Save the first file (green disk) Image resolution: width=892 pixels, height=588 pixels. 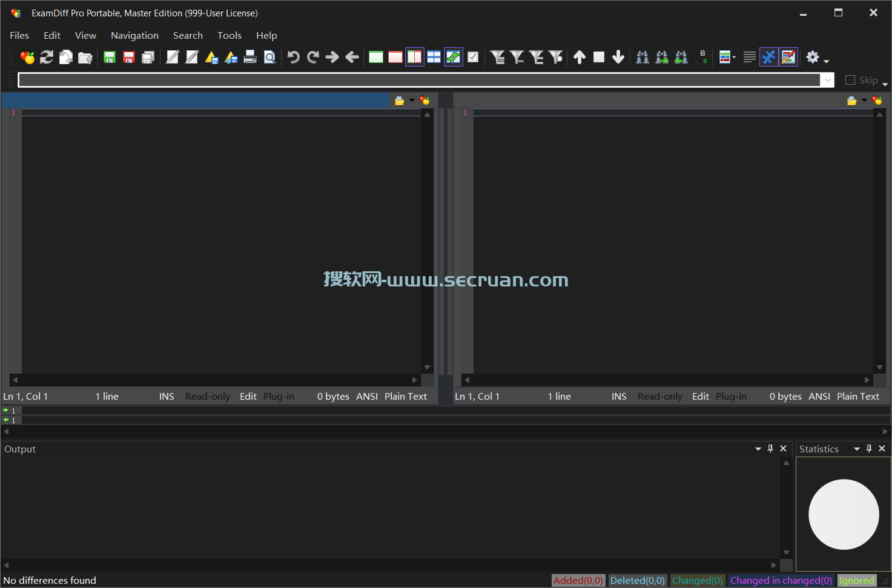pos(110,57)
